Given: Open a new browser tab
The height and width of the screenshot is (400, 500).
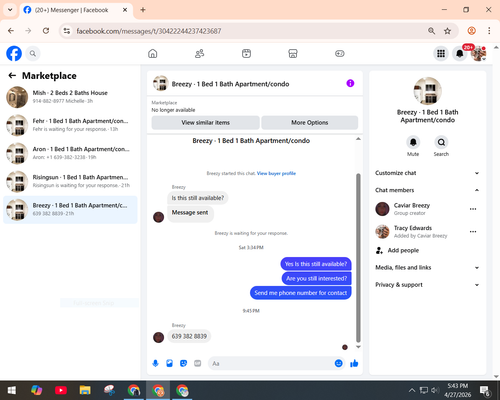Looking at the screenshot, I should [143, 10].
